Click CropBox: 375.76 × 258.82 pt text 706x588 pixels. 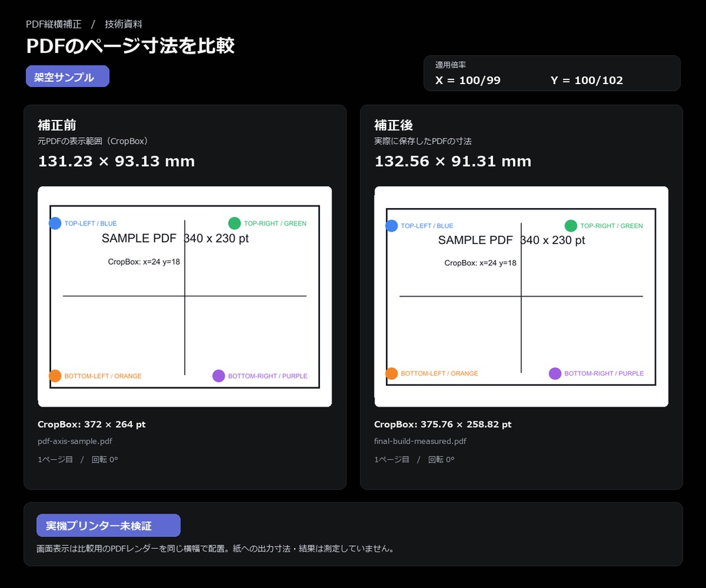coord(443,424)
